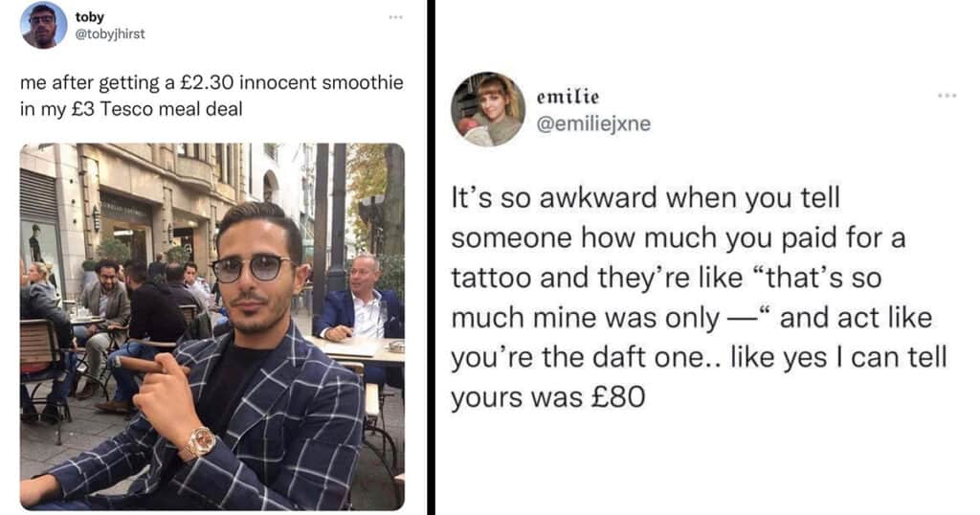Click the @tobyjhirst handle
Screen dimensions: 980x515
coord(110,34)
